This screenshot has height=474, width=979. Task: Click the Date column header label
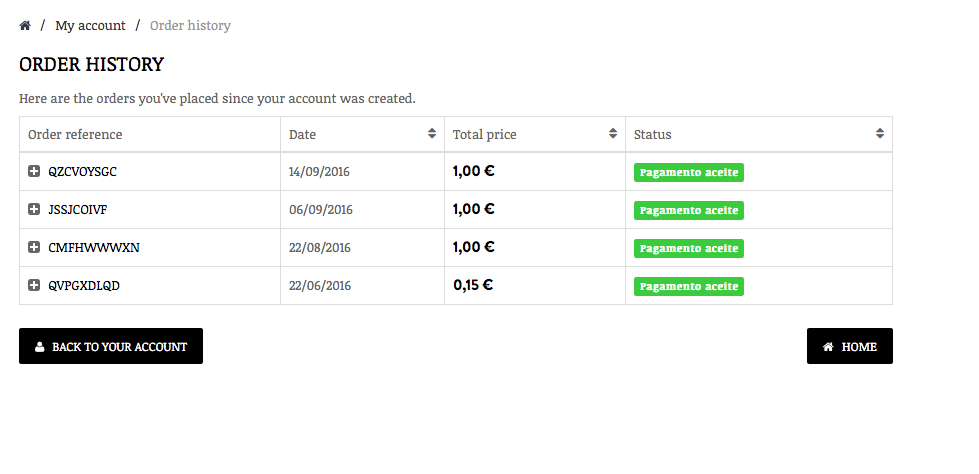tap(302, 134)
